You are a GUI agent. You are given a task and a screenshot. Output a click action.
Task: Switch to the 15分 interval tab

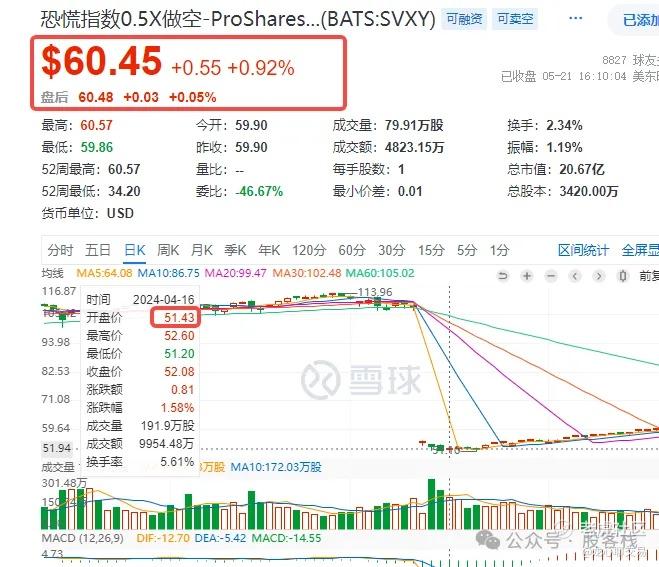click(x=431, y=250)
